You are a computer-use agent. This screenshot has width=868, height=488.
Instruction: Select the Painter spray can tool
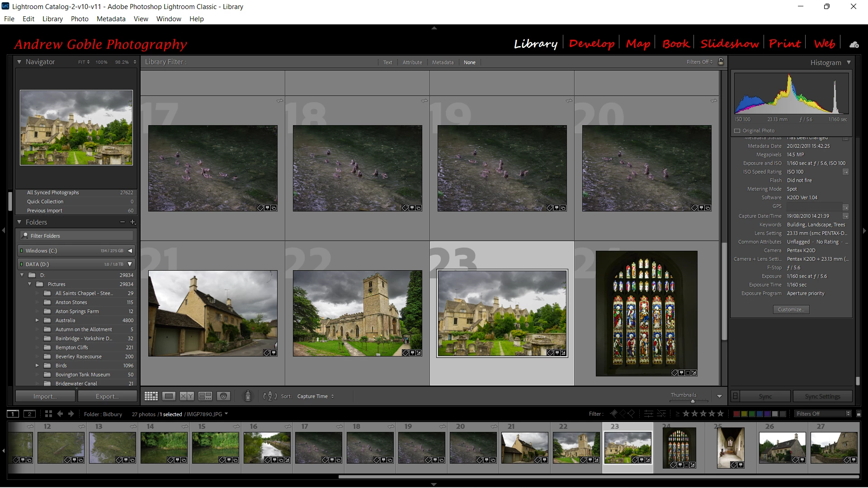pos(248,396)
